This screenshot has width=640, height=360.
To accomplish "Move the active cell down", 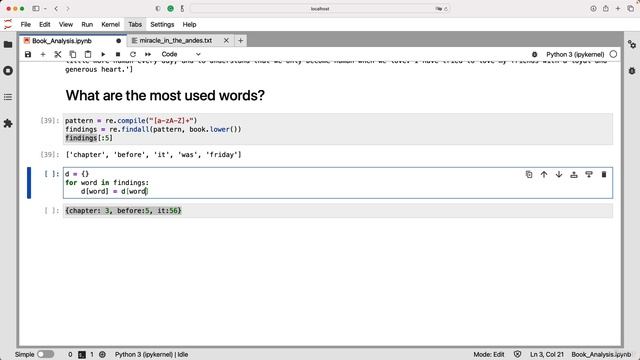I will click(x=559, y=175).
